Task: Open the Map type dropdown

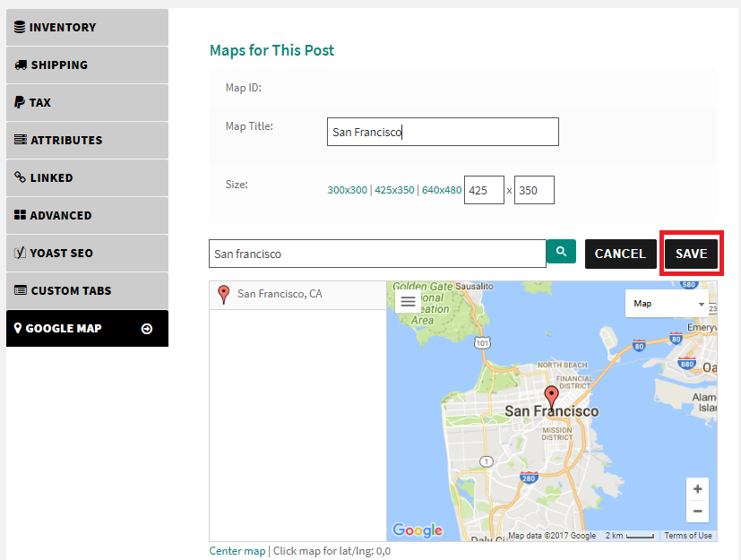Action: pos(667,304)
